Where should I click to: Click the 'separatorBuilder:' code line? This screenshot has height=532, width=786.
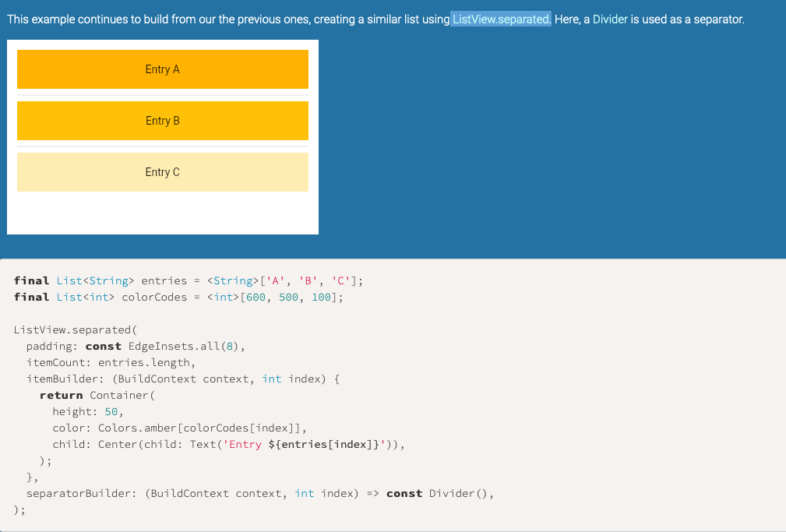[x=259, y=493]
